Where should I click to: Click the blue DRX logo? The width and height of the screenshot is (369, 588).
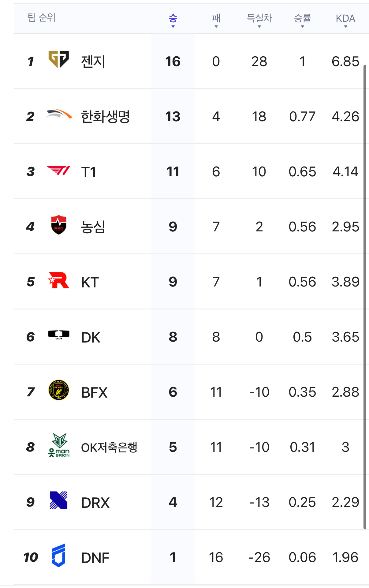tap(59, 500)
